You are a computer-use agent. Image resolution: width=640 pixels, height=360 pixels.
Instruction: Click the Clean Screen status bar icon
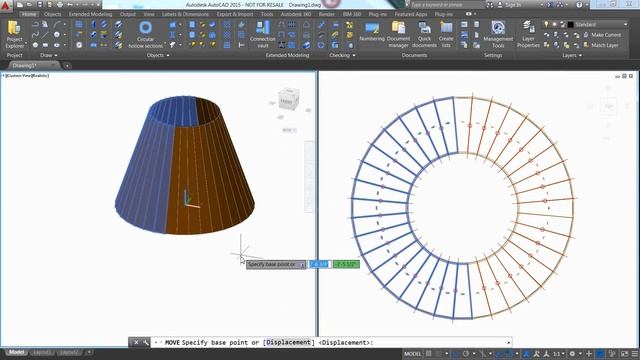tap(624, 353)
